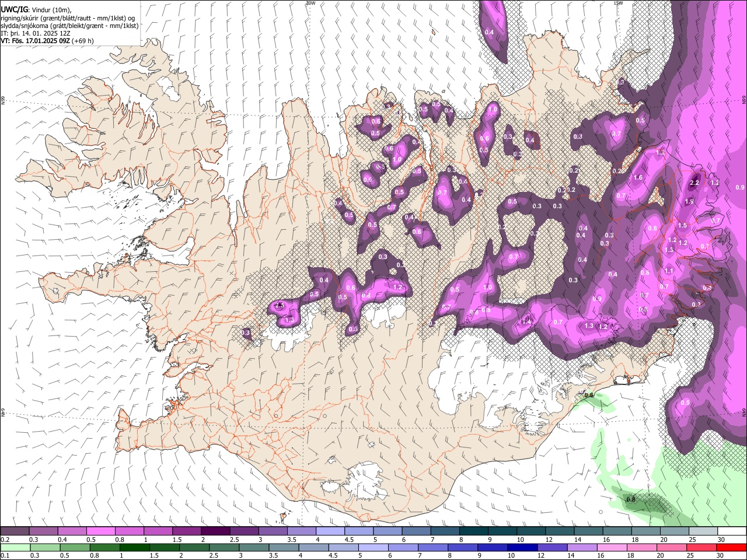The width and height of the screenshot is (747, 560).
Task: Click the 'IT: þri. 14. 01. 2025 12Z' line
Action: 36,33
